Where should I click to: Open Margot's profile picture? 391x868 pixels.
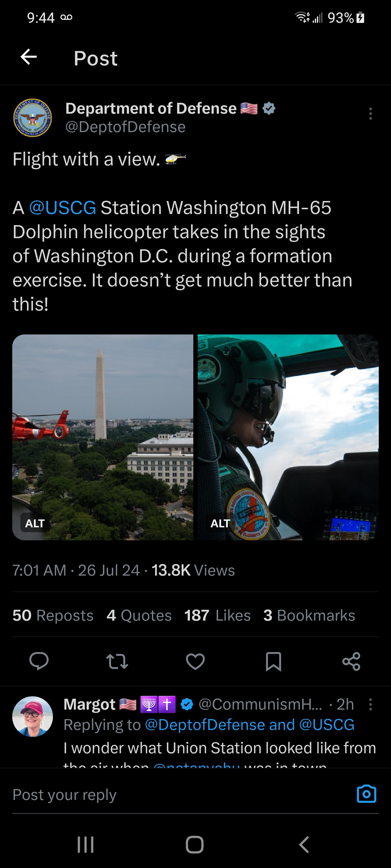[32, 716]
